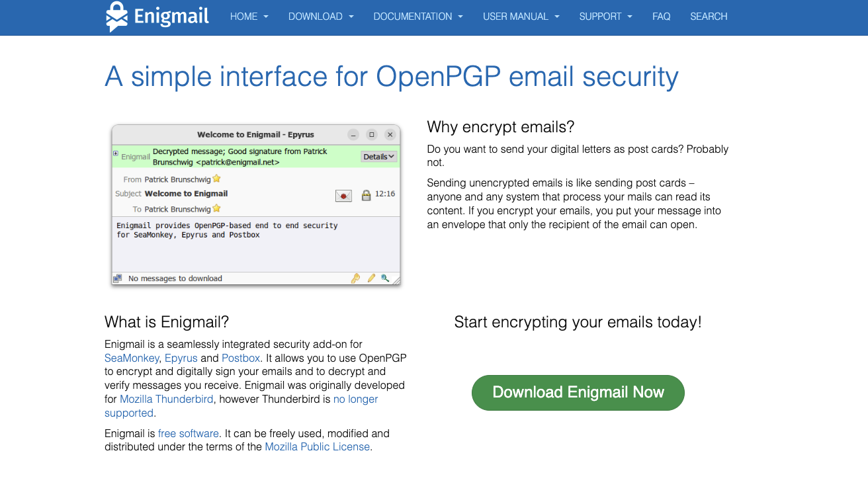
Task: Select SEARCH in the navigation bar
Action: pos(709,17)
